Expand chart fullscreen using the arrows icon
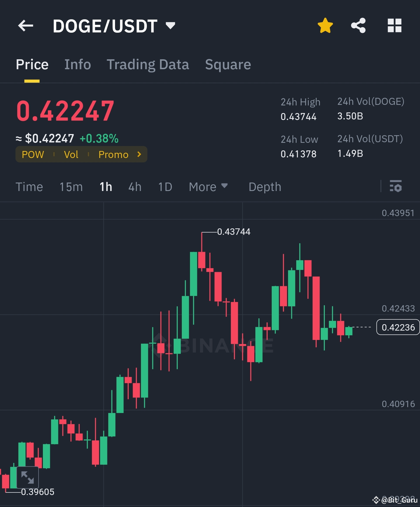 tap(27, 477)
